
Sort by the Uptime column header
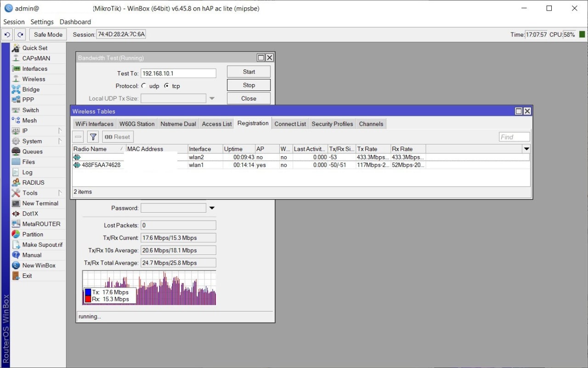tap(239, 149)
